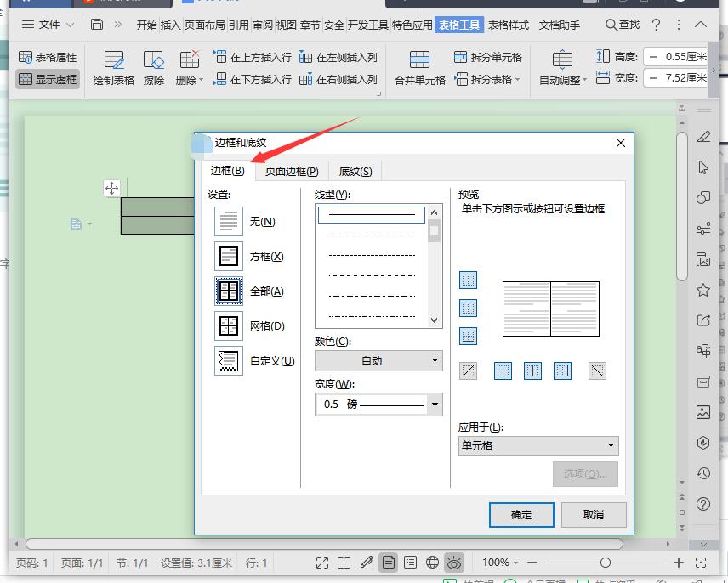
Task: Insert row above (在上方插入行)
Action: [253, 57]
